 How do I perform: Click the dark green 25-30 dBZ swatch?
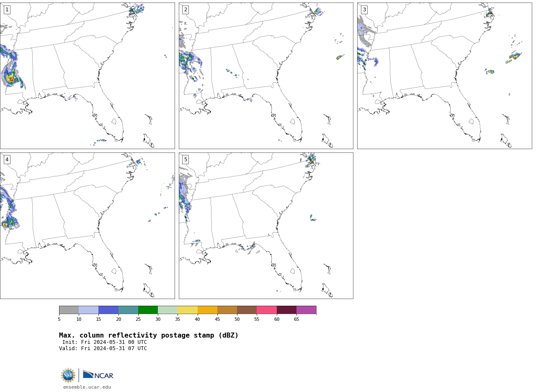click(148, 310)
